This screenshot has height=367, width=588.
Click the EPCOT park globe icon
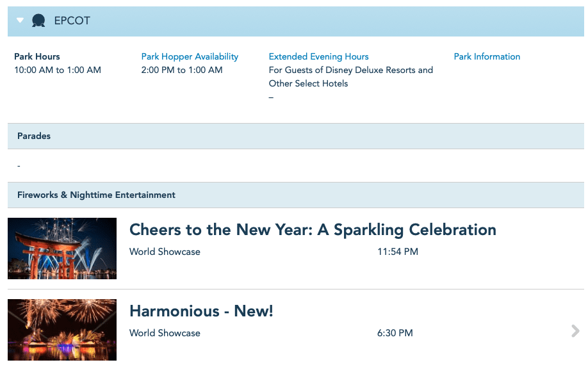pyautogui.click(x=38, y=20)
